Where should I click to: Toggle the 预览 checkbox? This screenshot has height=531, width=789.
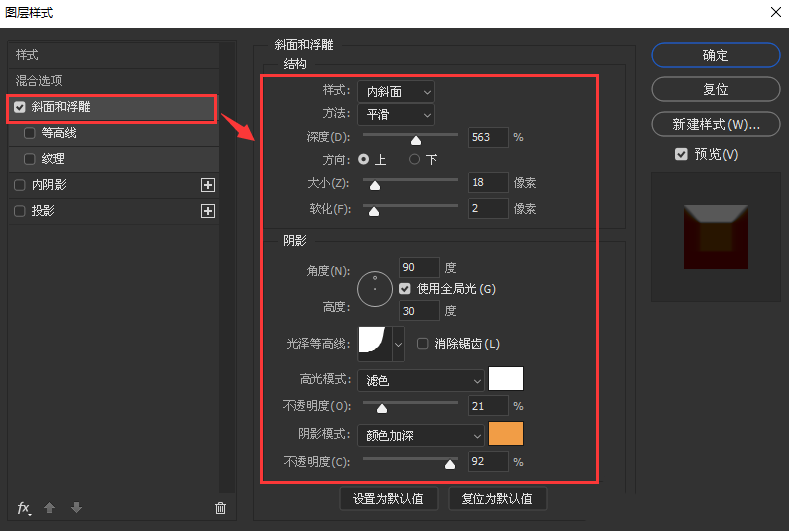681,154
